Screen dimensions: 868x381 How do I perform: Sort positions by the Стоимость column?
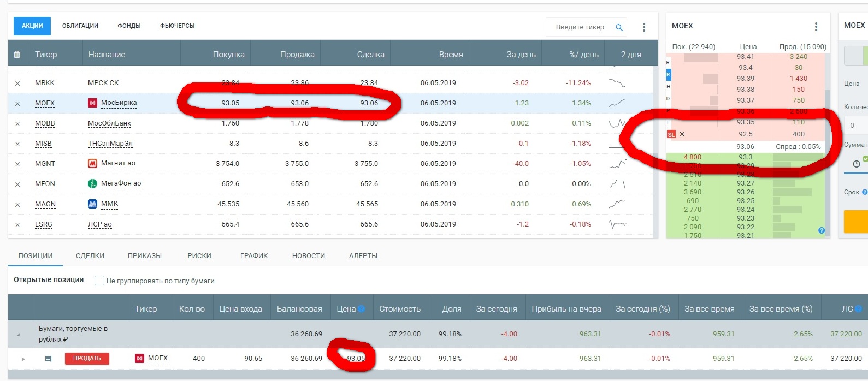pyautogui.click(x=400, y=309)
